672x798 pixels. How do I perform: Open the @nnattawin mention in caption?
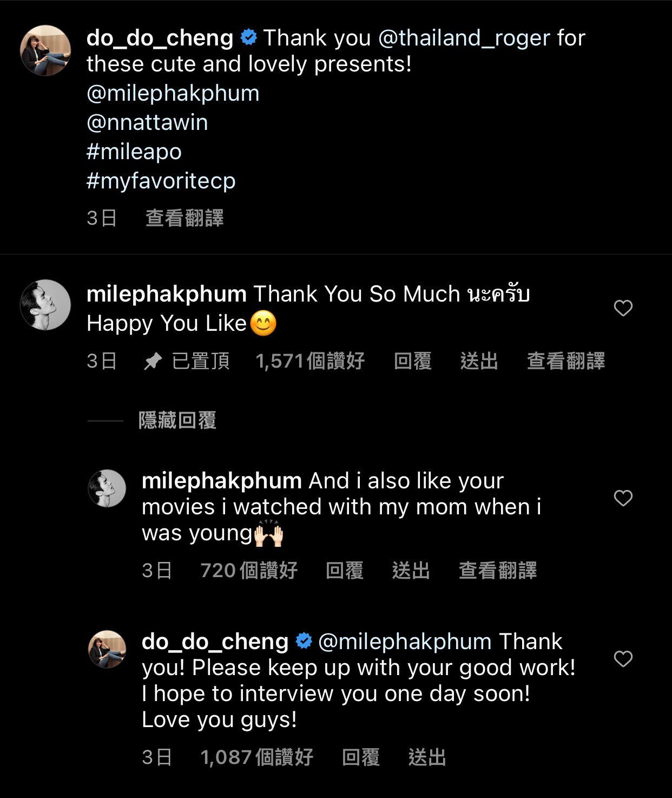click(147, 122)
